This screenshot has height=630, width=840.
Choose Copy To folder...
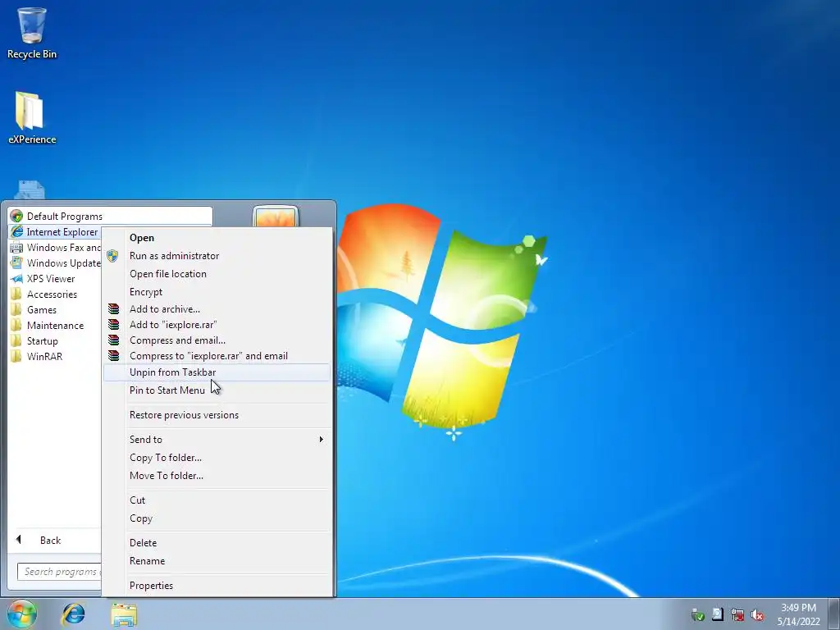pyautogui.click(x=217, y=458)
